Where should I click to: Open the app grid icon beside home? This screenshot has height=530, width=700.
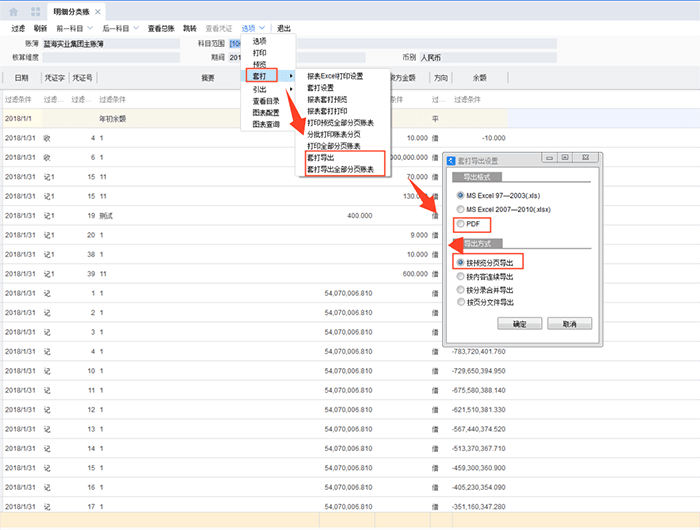(37, 10)
